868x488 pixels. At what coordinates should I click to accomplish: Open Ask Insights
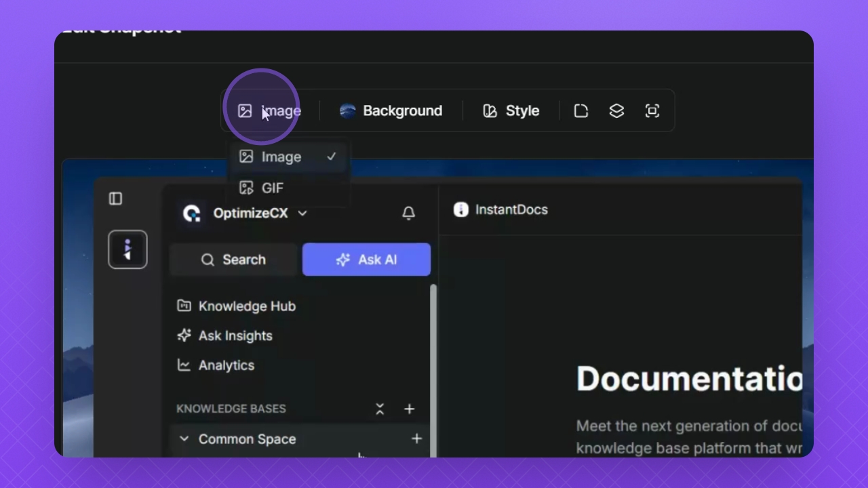coord(235,335)
